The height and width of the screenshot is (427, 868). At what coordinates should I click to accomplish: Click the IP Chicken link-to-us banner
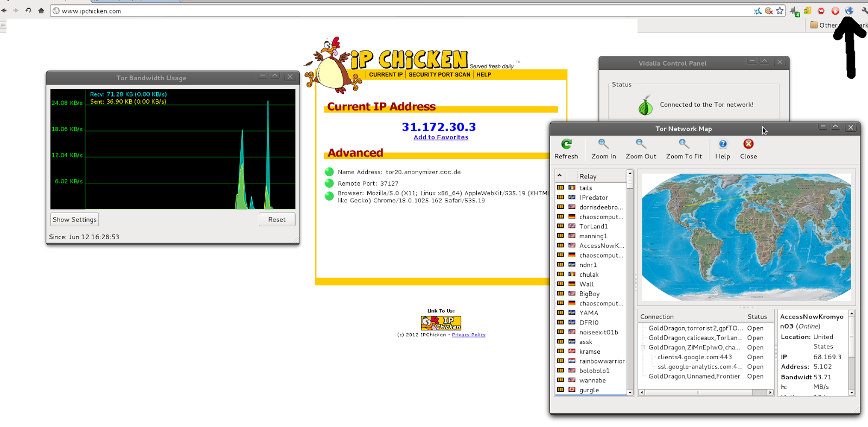coord(441,323)
